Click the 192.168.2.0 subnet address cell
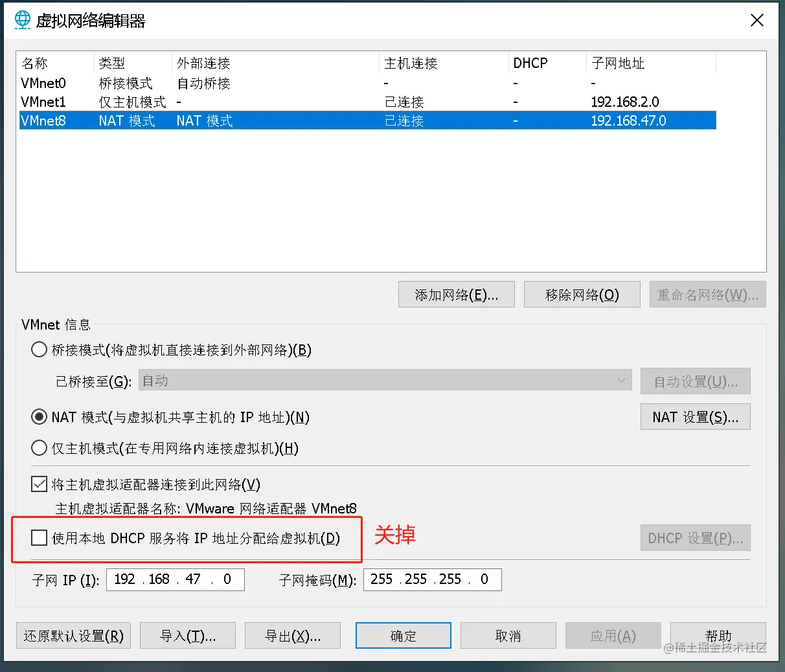 click(625, 102)
